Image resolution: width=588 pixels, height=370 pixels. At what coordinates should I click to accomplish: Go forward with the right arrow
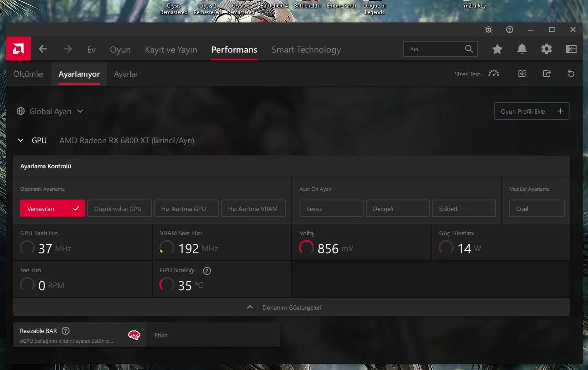coord(68,49)
